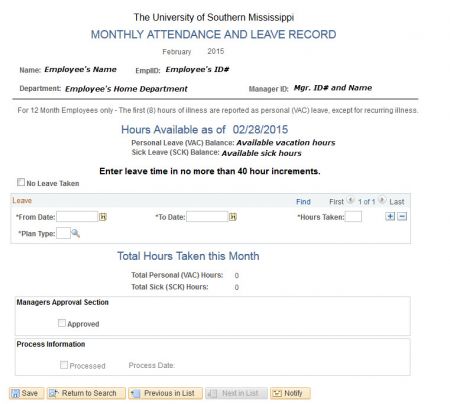The width and height of the screenshot is (450, 404).
Task: Open the Find link in Leave grid
Action: 303,202
